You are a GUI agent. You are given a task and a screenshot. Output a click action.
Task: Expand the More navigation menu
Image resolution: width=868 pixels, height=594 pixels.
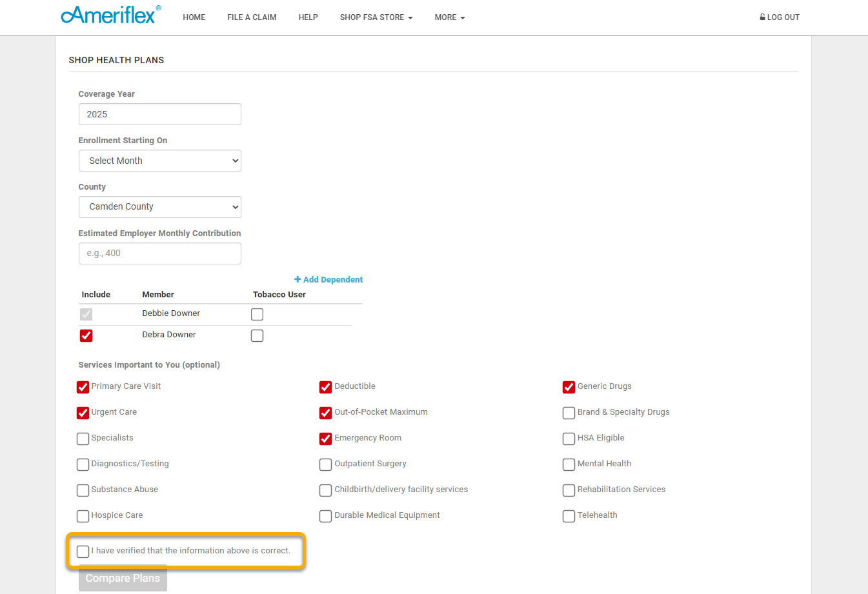(x=449, y=17)
